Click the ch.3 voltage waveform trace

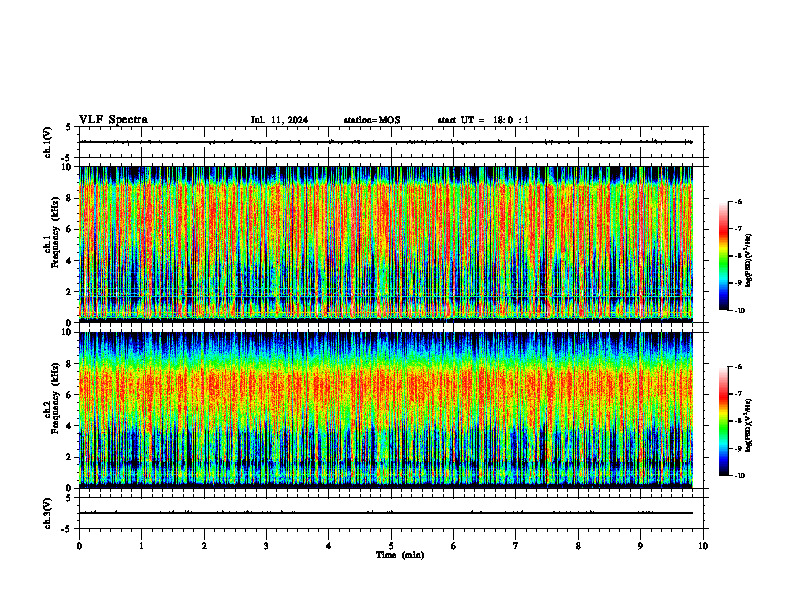point(386,513)
